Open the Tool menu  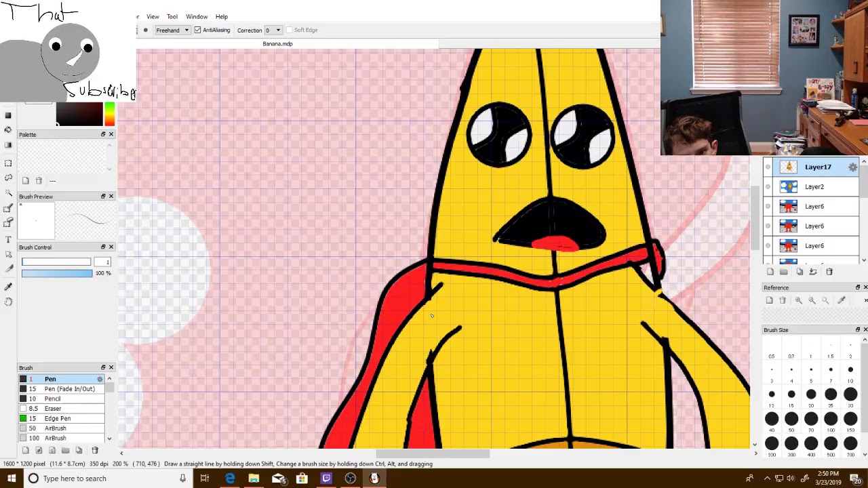[172, 16]
